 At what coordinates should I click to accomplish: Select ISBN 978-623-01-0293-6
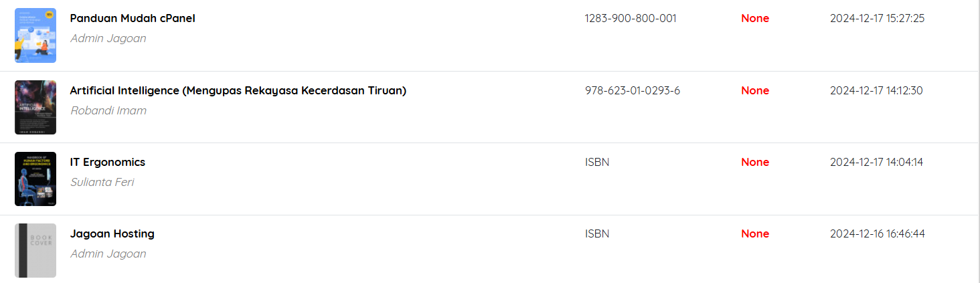(632, 90)
